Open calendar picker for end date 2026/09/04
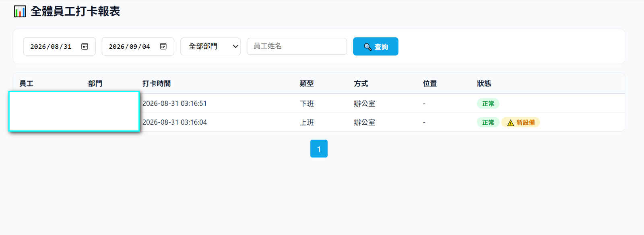This screenshot has width=644, height=235. [x=163, y=47]
